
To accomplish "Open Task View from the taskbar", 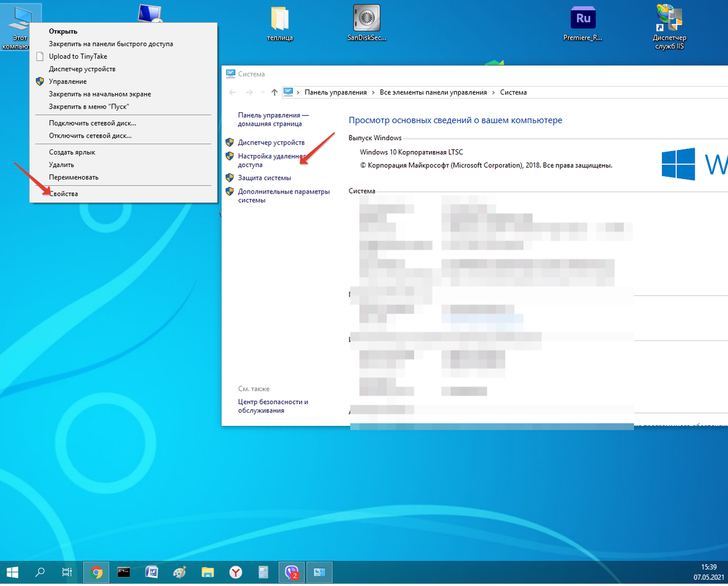I will coord(68,572).
